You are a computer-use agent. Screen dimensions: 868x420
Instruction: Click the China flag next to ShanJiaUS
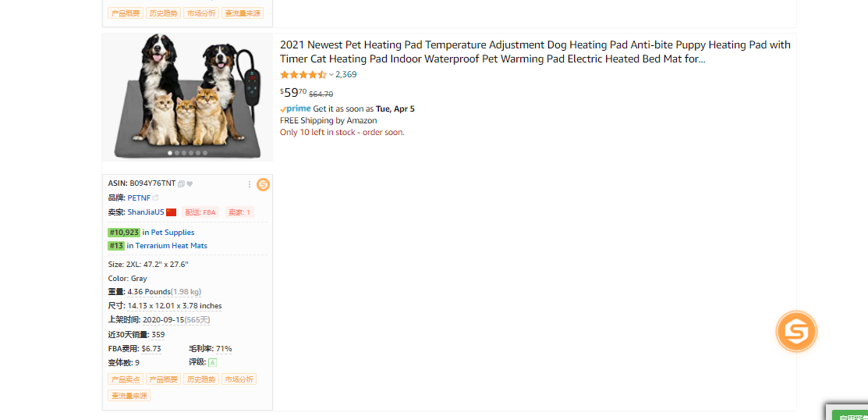171,212
